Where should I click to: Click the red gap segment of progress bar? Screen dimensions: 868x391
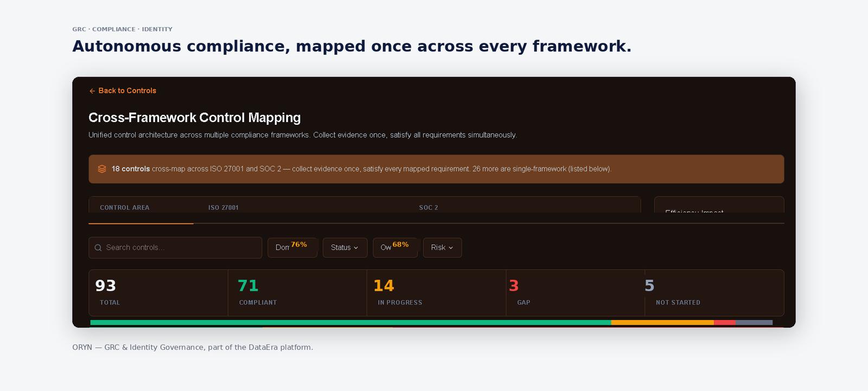[724, 323]
